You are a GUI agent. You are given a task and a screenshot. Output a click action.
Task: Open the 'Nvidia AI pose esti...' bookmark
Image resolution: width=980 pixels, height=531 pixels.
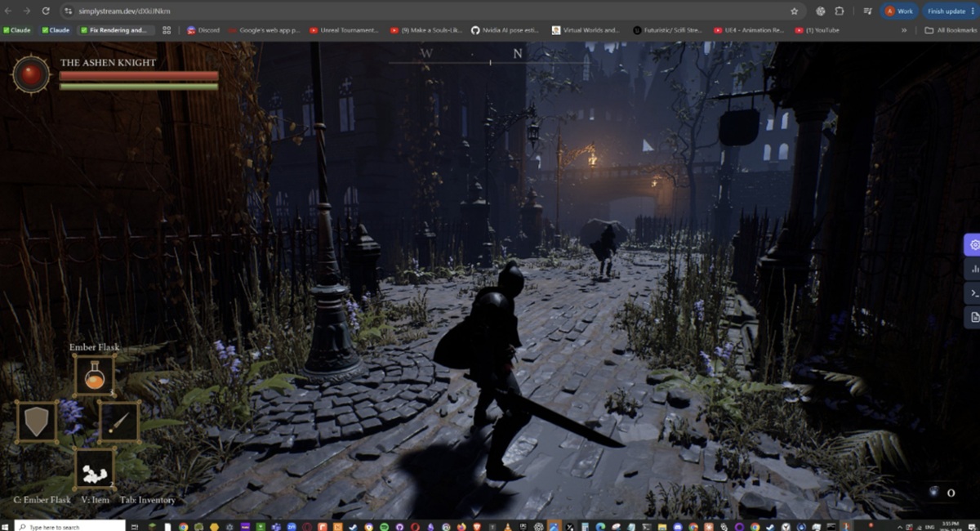click(x=506, y=30)
